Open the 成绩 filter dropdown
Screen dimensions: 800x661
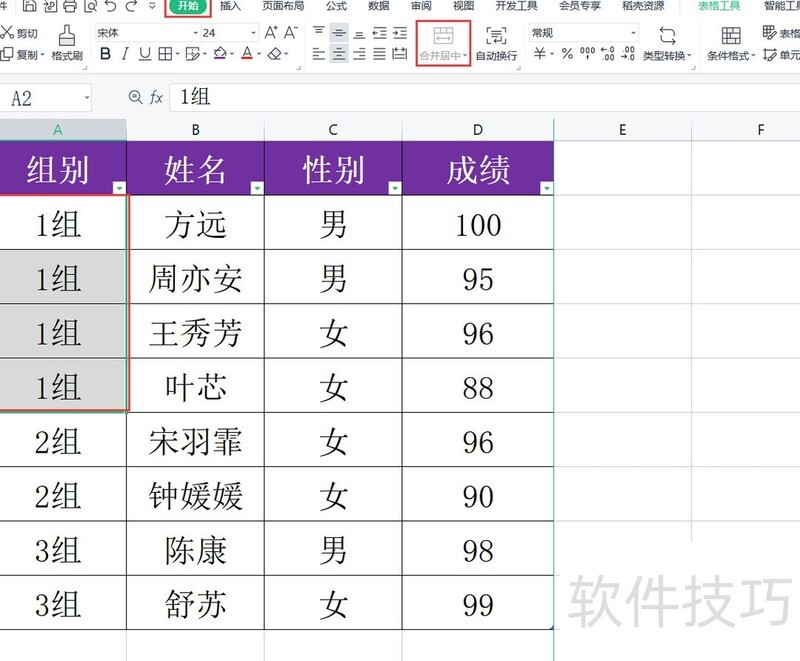[546, 188]
